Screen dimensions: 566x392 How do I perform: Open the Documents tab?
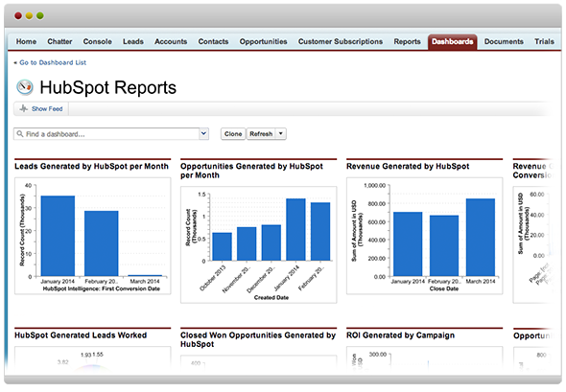[x=504, y=41]
